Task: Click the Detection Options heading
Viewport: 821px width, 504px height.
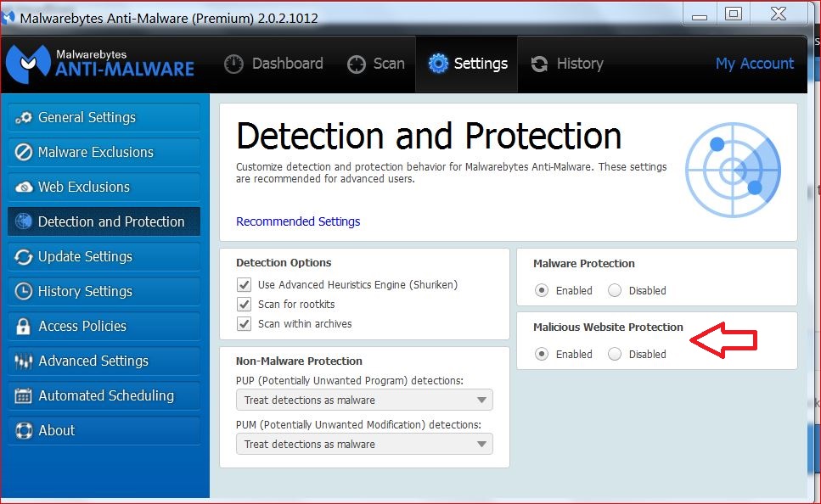Action: click(284, 263)
